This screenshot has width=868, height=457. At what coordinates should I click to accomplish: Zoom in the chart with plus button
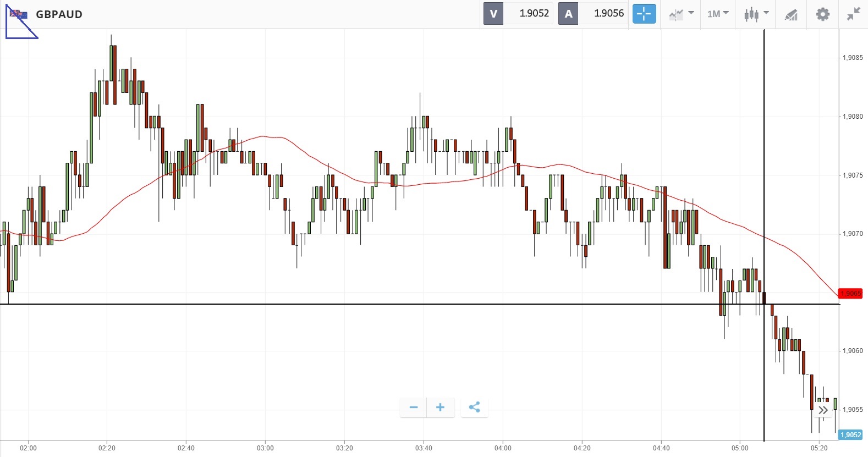[x=440, y=408]
